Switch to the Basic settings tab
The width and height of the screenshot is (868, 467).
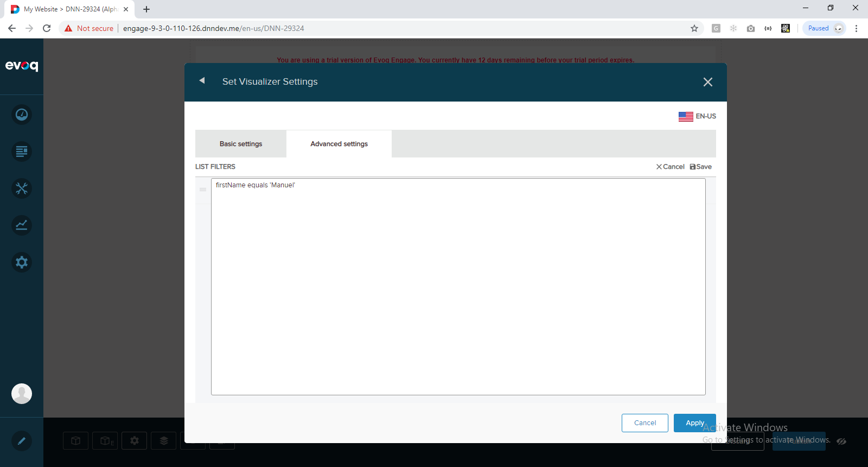241,144
